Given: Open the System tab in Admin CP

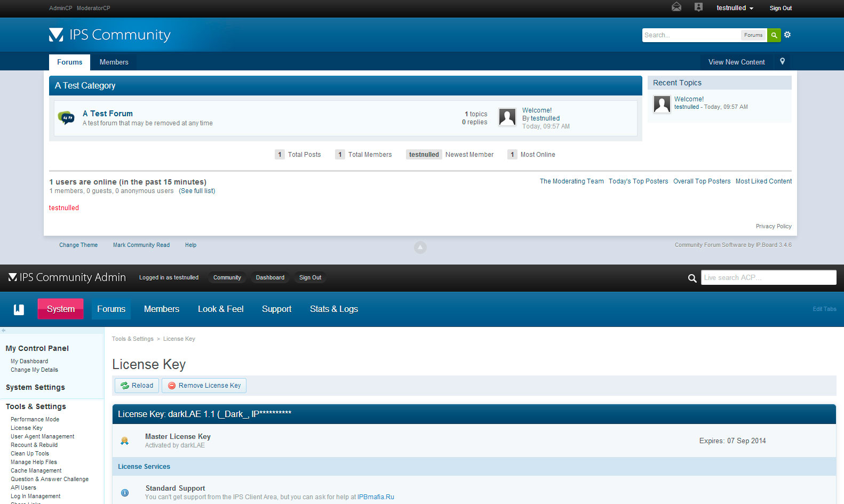Looking at the screenshot, I should pos(60,309).
